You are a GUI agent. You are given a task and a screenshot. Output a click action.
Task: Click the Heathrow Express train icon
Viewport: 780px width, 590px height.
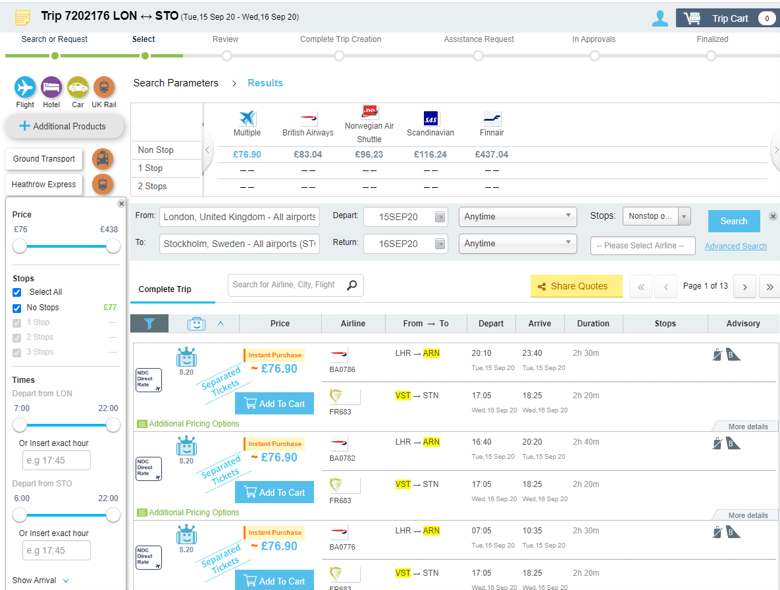coord(102,184)
